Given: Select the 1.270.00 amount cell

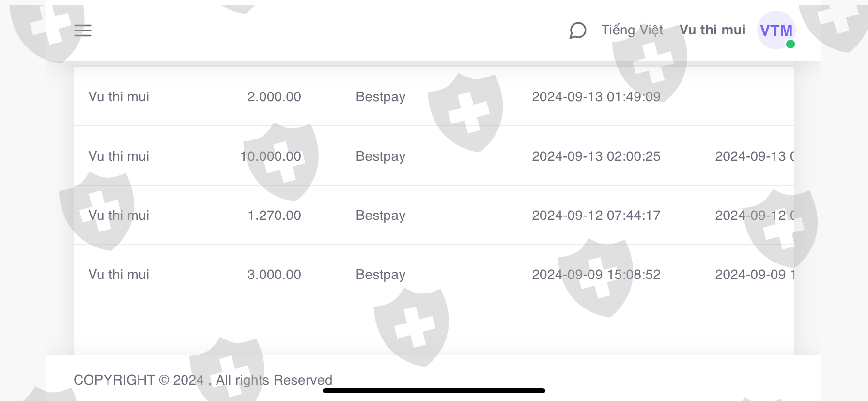Looking at the screenshot, I should pyautogui.click(x=274, y=216).
